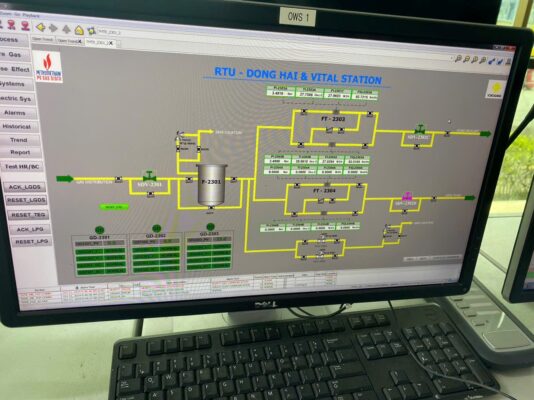Select the FT-2302 flow transmitter label
The image size is (534, 400).
coord(333,119)
